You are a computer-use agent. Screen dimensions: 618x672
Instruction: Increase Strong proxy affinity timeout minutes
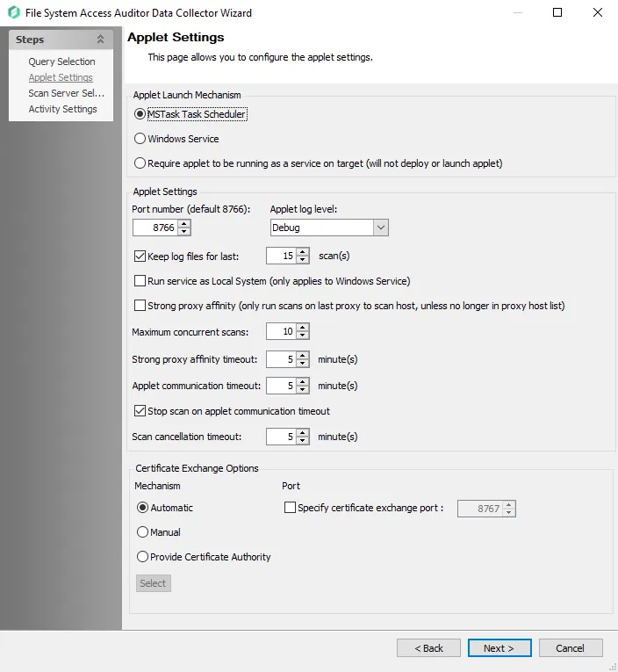click(x=302, y=355)
